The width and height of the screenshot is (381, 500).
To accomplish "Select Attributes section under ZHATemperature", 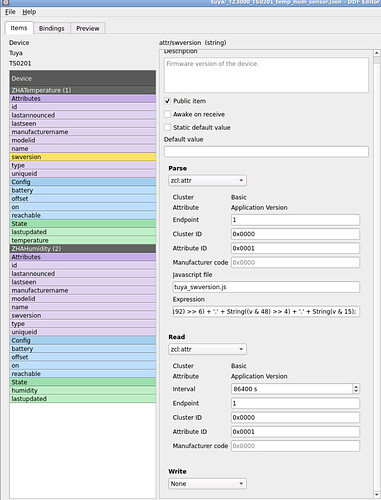I will pos(83,99).
